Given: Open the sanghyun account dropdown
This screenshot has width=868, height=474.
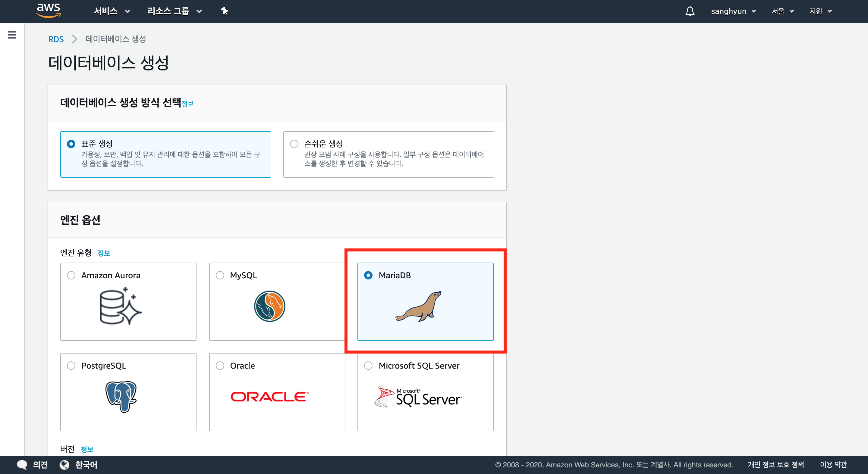Looking at the screenshot, I should click(x=733, y=11).
